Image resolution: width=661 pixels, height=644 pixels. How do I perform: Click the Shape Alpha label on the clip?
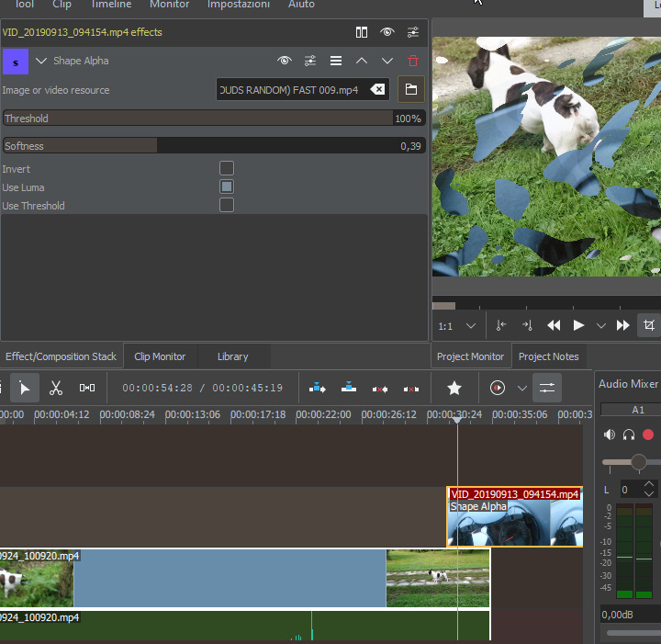point(478,506)
